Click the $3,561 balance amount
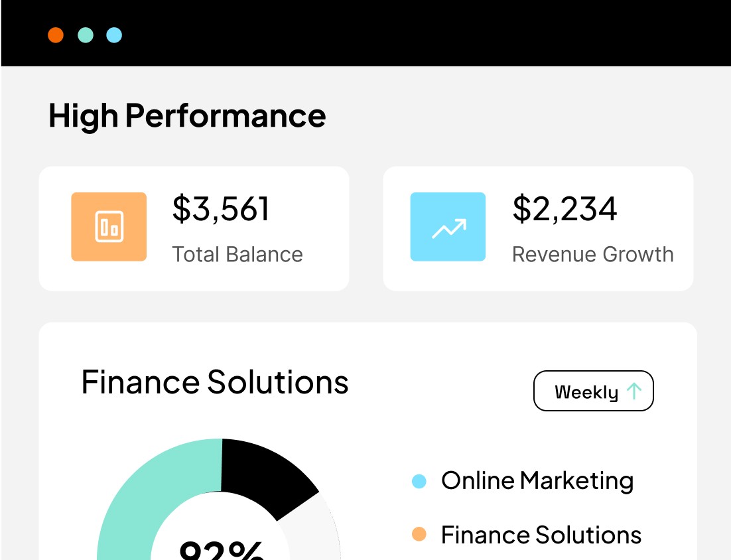Image resolution: width=731 pixels, height=560 pixels. click(221, 208)
